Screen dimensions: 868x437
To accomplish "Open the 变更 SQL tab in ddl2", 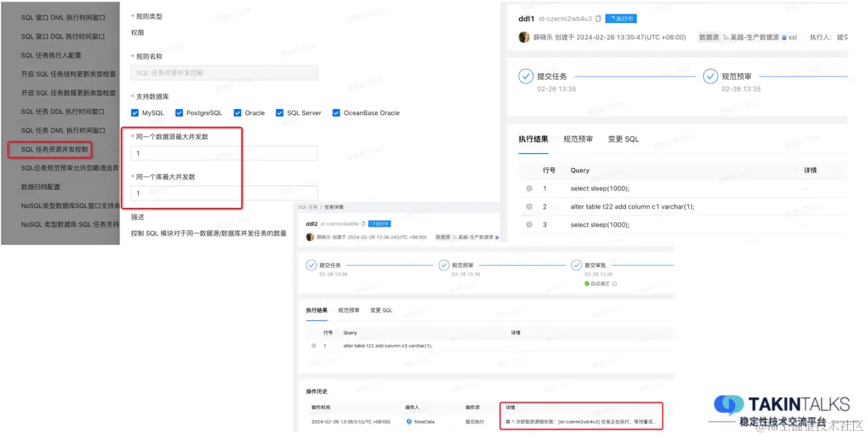I will pyautogui.click(x=381, y=310).
